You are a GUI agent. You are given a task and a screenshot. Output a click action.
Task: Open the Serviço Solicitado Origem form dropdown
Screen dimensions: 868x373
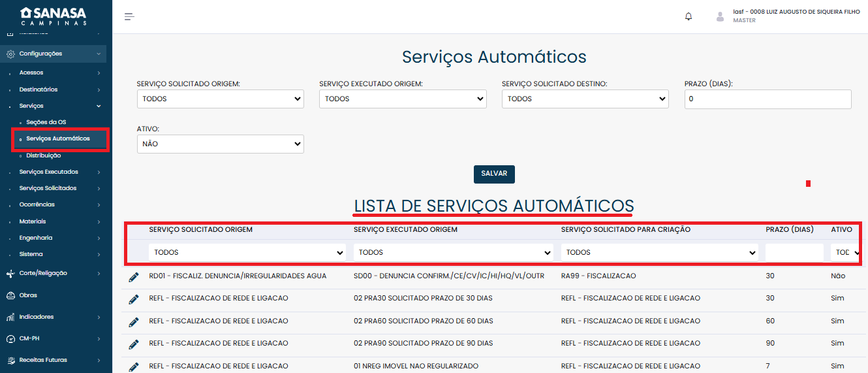tap(220, 99)
